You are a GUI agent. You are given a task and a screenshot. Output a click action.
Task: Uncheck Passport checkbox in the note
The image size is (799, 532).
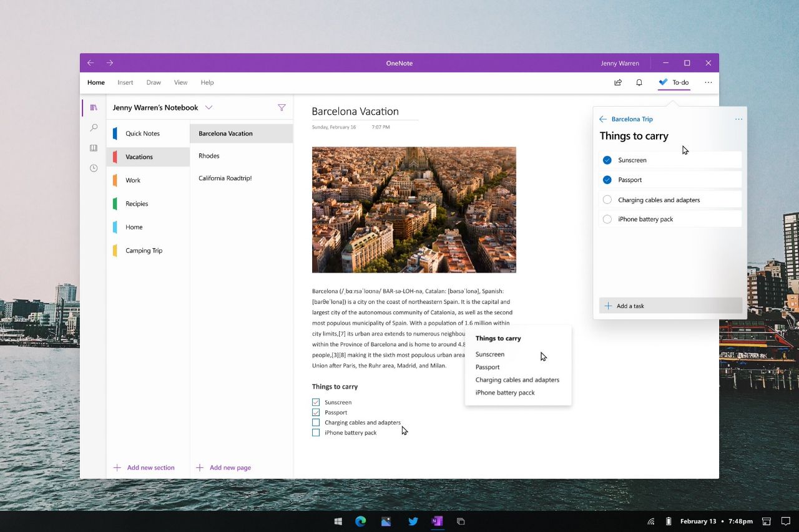point(316,412)
